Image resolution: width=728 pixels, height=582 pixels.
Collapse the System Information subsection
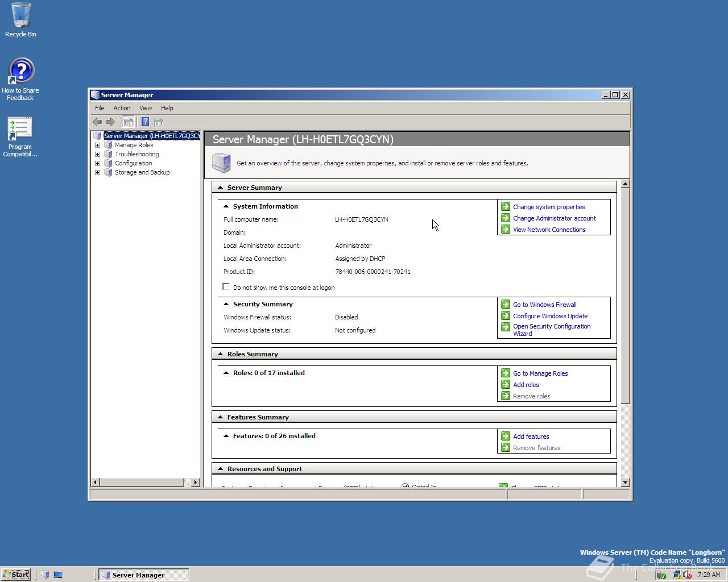click(226, 206)
